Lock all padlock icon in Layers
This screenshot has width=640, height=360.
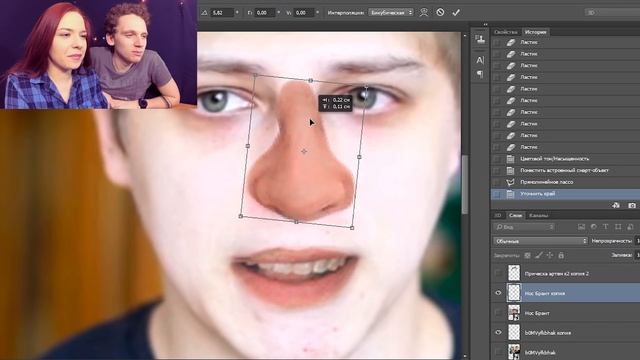(561, 256)
